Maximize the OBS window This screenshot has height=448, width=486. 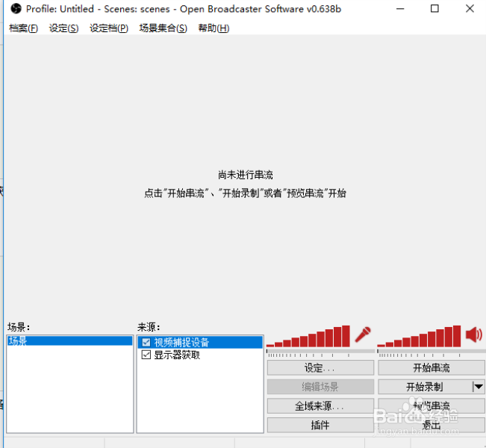coord(434,9)
